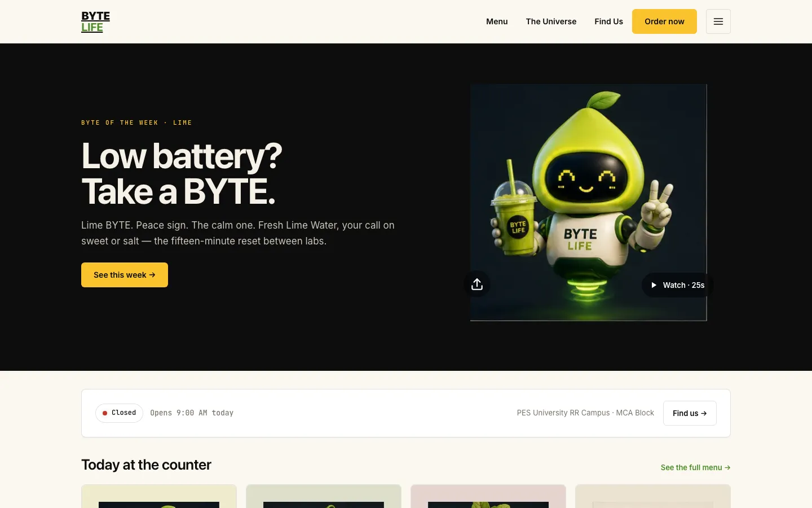Go to BYTE LIFE logo home
Image resolution: width=812 pixels, height=508 pixels.
click(96, 21)
